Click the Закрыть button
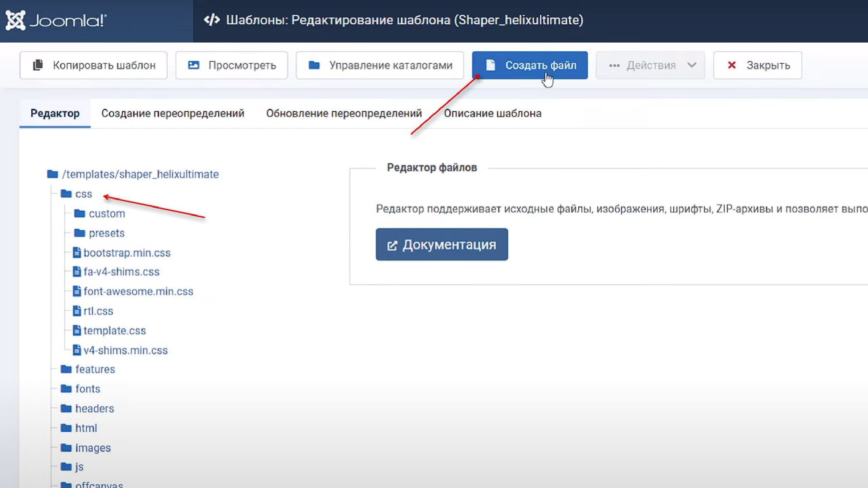The width and height of the screenshot is (868, 488). (x=757, y=65)
